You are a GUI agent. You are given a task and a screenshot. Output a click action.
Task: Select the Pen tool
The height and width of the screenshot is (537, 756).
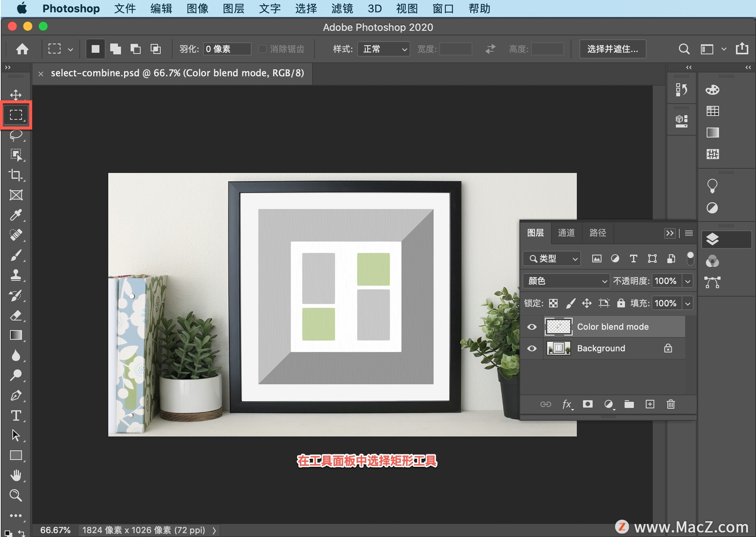pyautogui.click(x=16, y=395)
